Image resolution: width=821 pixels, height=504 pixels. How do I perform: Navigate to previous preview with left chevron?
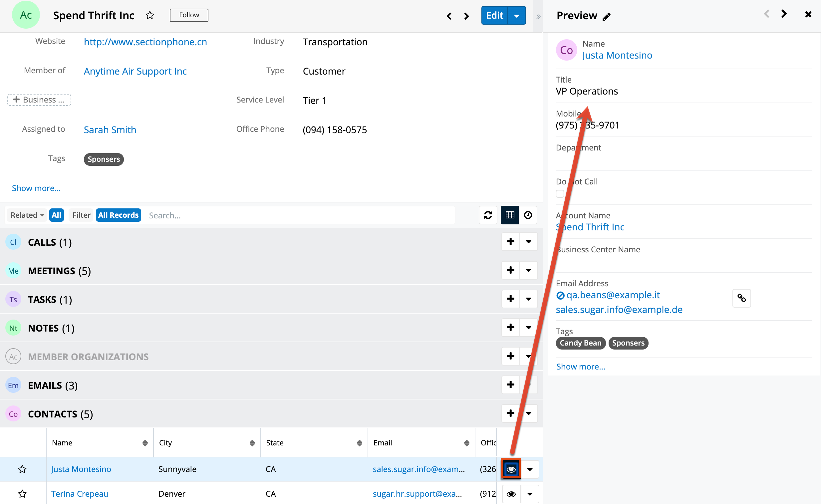tap(767, 14)
